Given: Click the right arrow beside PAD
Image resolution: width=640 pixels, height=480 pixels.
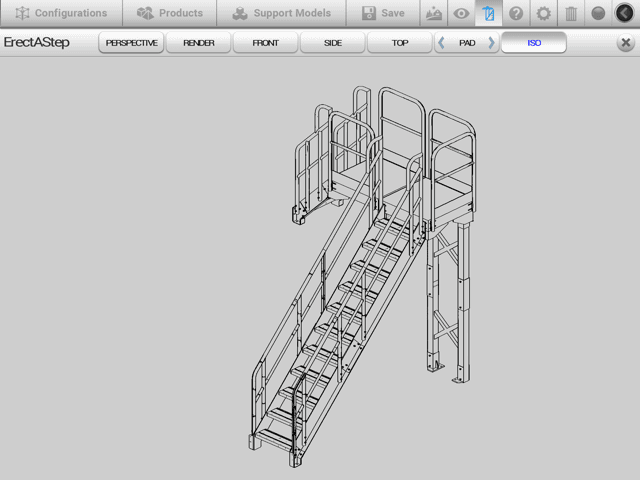Looking at the screenshot, I should [x=491, y=43].
